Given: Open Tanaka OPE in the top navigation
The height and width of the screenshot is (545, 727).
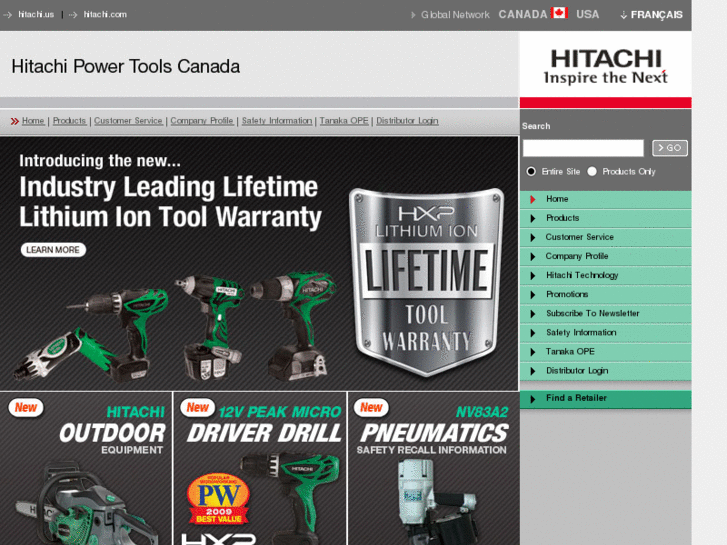Looking at the screenshot, I should (x=344, y=121).
